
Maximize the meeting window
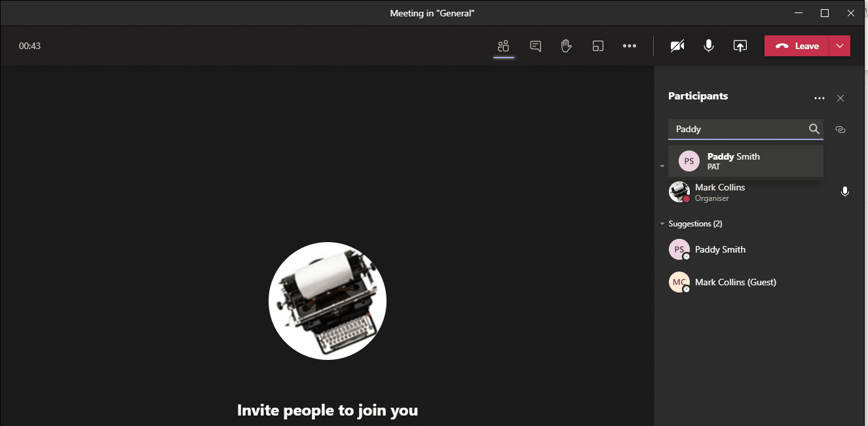[x=825, y=13]
